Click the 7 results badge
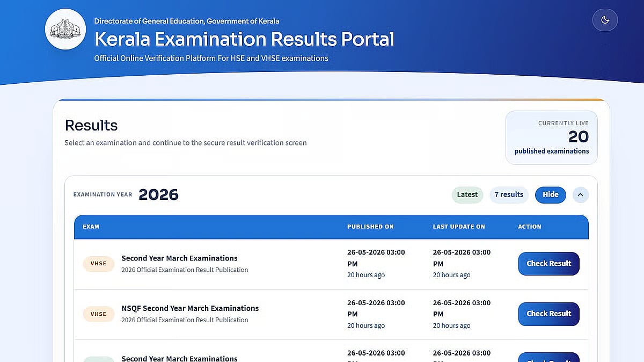This screenshot has height=362, width=644. pyautogui.click(x=509, y=194)
